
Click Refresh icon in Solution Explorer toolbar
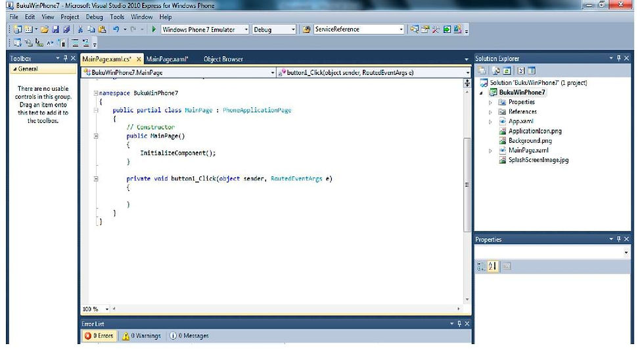[507, 71]
